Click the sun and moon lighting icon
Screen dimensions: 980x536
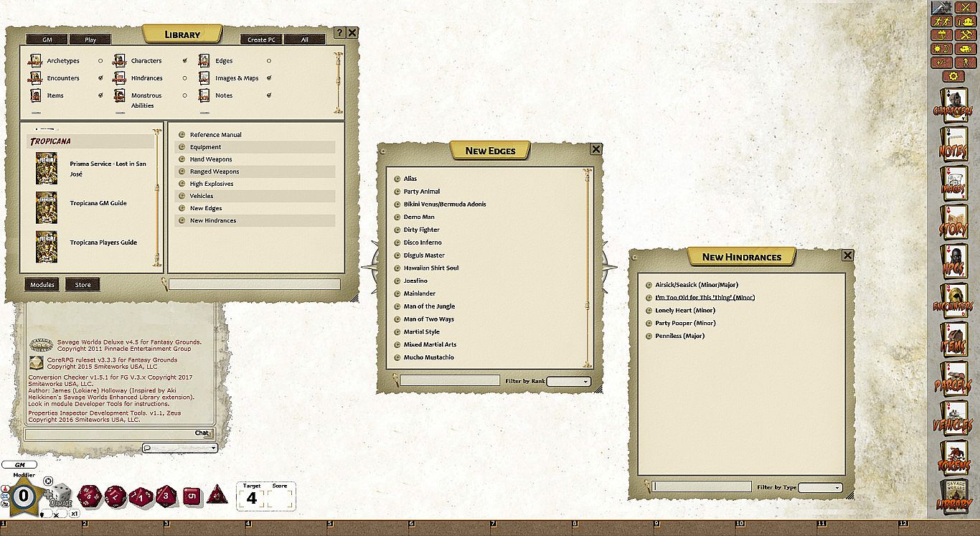point(942,49)
